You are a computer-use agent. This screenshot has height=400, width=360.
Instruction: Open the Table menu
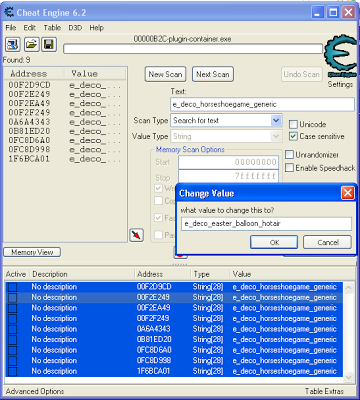click(52, 28)
